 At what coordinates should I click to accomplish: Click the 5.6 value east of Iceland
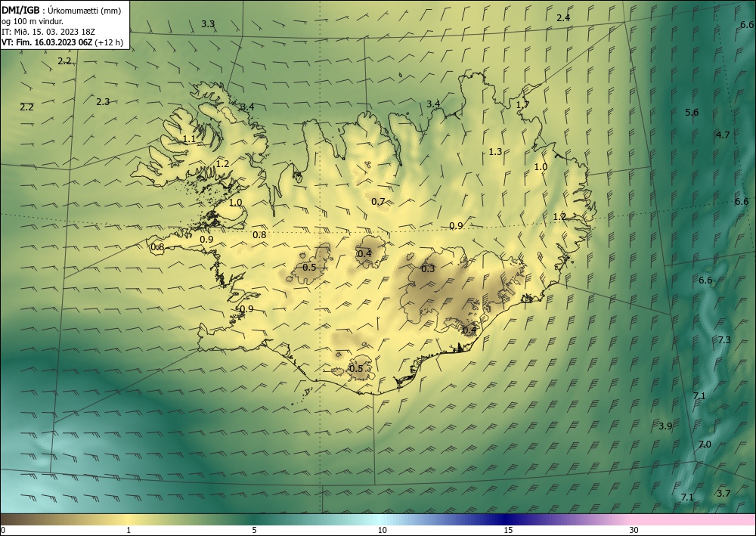click(692, 113)
